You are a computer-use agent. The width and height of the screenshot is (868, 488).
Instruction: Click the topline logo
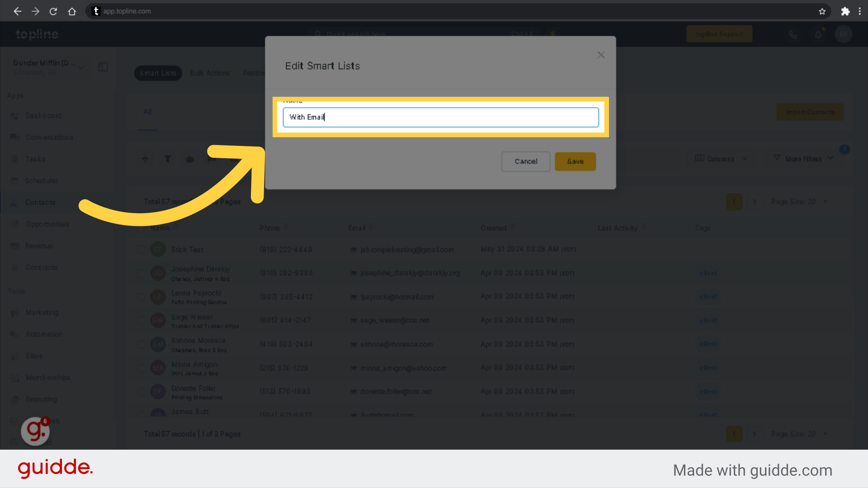pyautogui.click(x=37, y=34)
